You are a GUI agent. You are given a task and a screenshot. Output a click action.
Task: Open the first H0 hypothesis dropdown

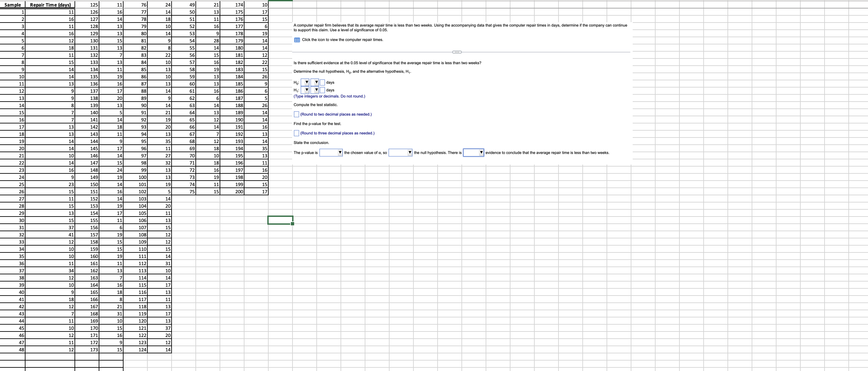click(x=306, y=82)
